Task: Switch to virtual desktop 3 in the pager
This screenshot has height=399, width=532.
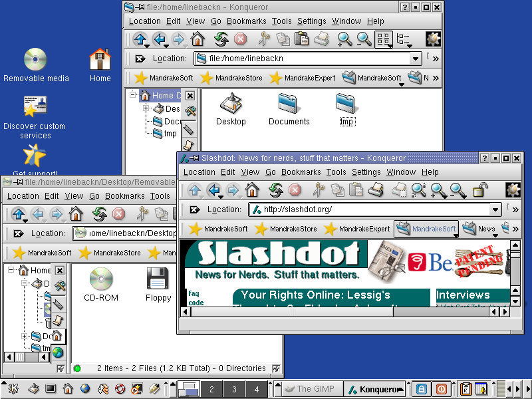Action: pos(234,389)
